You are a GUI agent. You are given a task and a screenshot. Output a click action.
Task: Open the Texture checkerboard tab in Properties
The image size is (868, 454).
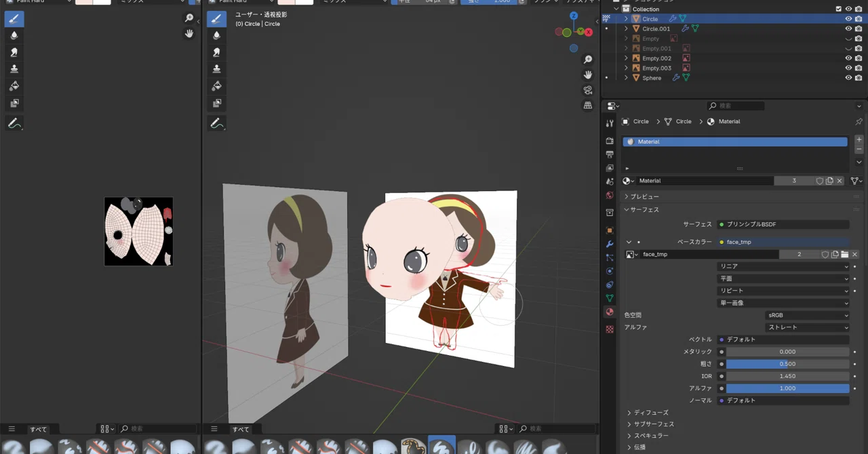coord(610,329)
